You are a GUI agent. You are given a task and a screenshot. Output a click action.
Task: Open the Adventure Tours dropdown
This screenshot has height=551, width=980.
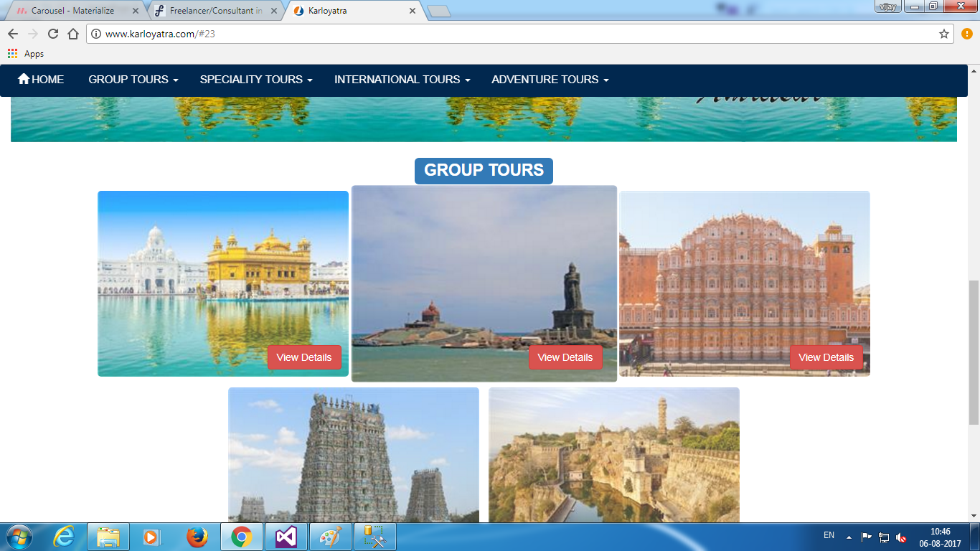[x=550, y=80]
